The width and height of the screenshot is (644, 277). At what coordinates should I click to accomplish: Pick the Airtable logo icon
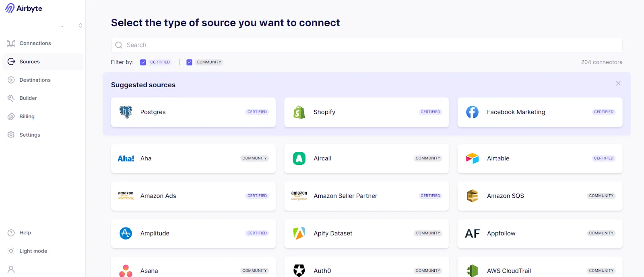point(472,158)
